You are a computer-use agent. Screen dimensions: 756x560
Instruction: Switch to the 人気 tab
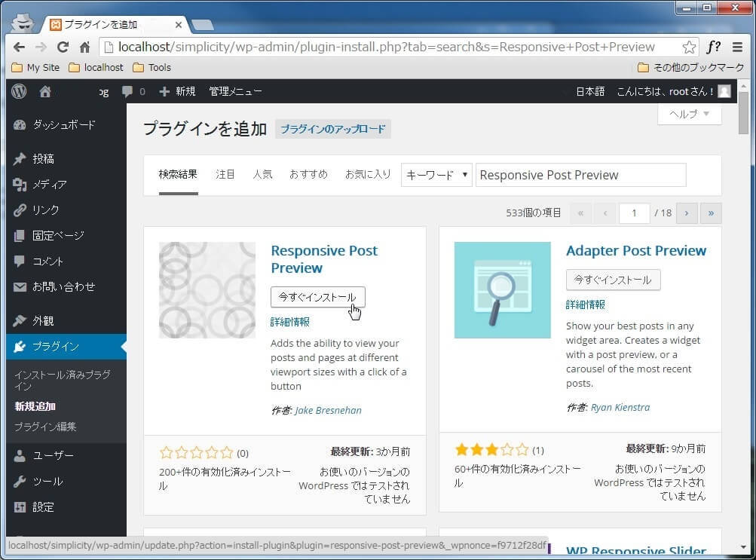262,174
